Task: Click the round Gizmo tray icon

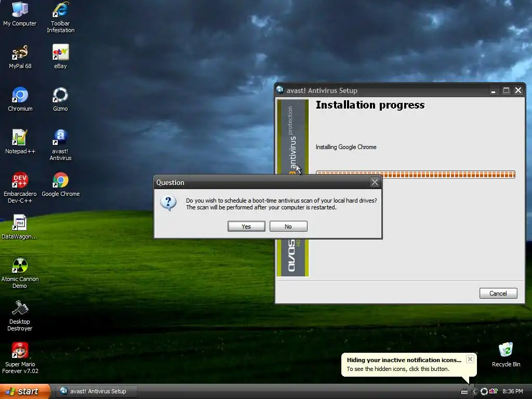Action: click(484, 391)
